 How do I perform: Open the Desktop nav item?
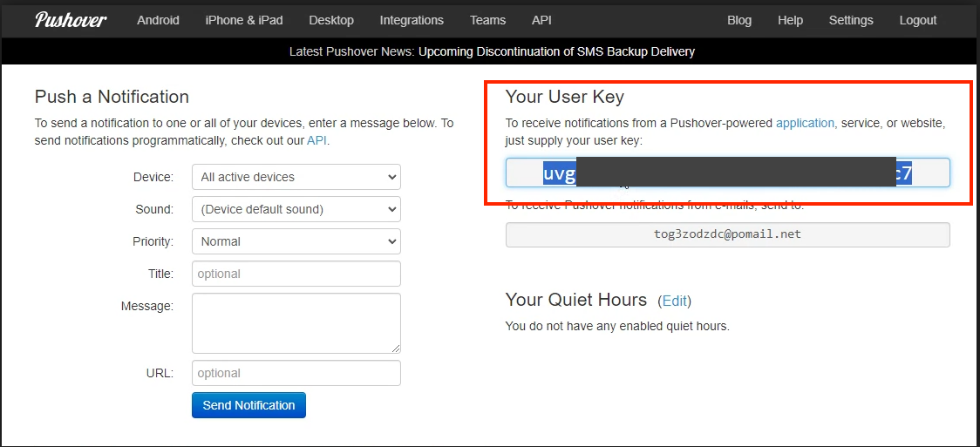(331, 20)
